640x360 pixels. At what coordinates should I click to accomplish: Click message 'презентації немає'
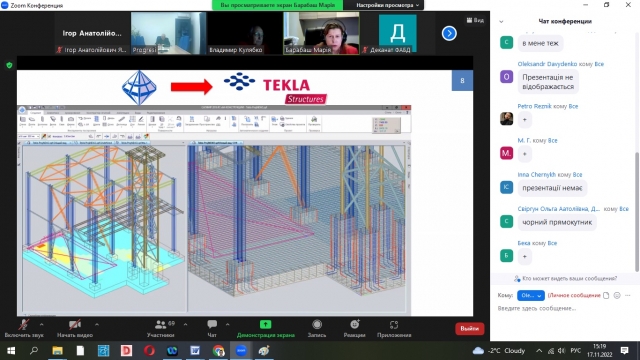point(552,188)
